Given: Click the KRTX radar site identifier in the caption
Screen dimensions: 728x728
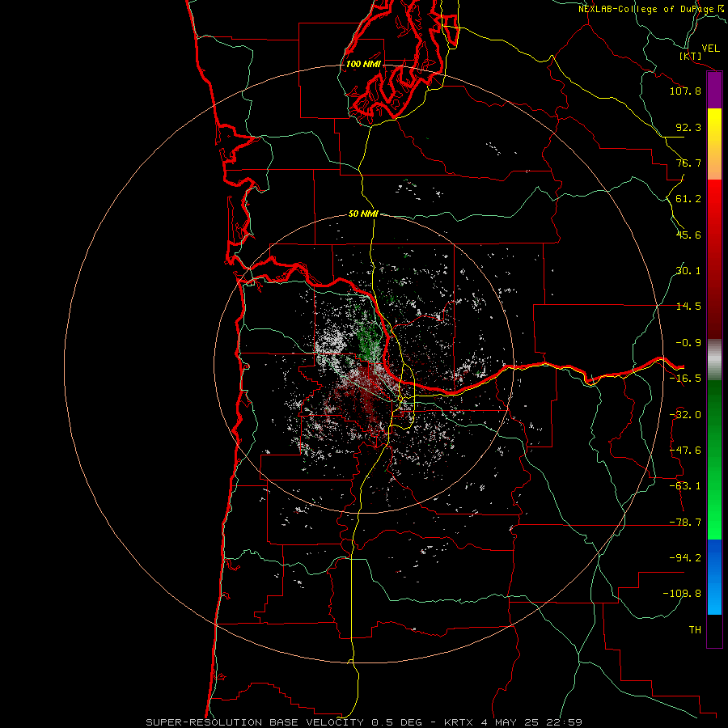Looking at the screenshot, I should point(459,722).
